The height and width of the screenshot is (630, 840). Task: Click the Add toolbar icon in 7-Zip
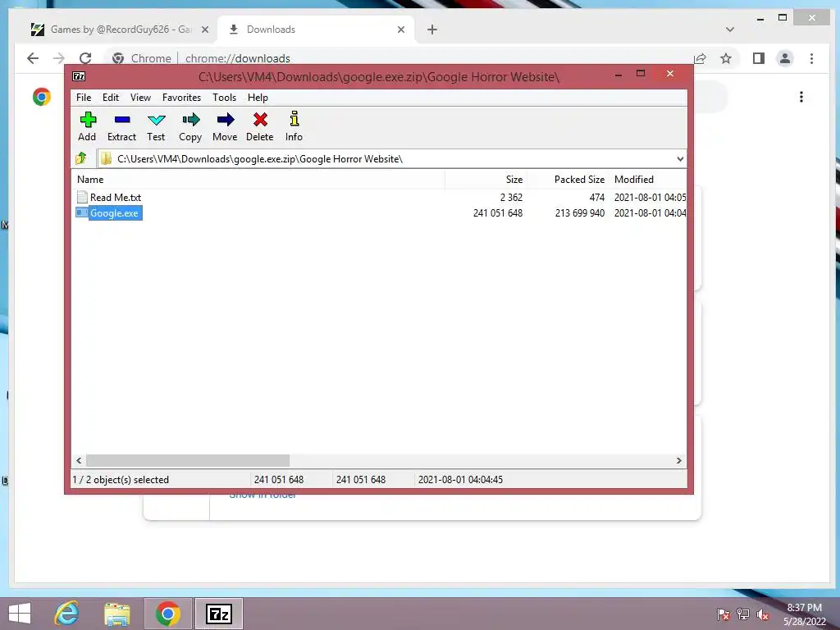[87, 120]
